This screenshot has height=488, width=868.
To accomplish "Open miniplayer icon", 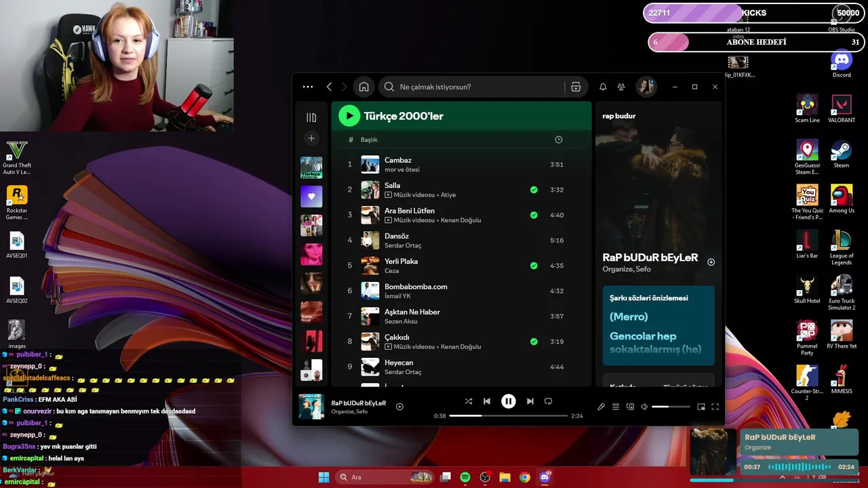I will [701, 407].
